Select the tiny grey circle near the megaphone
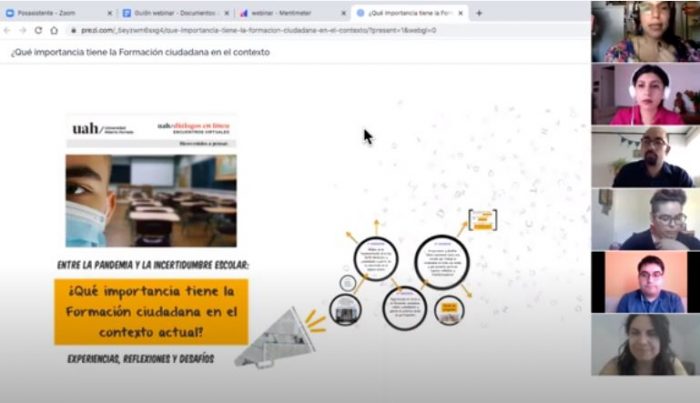700x403 pixels. (348, 283)
